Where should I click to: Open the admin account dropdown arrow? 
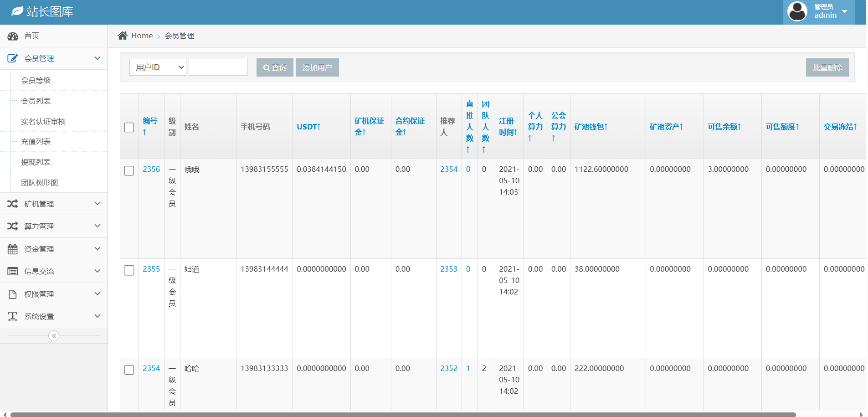click(845, 11)
